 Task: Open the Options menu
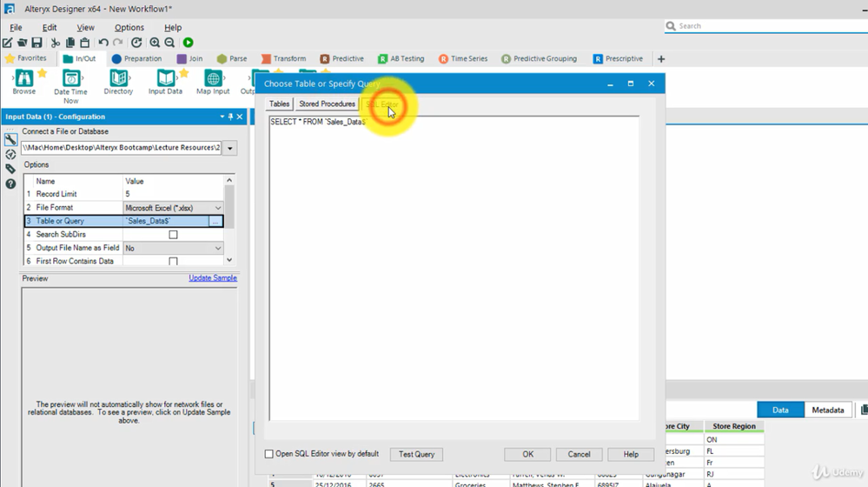(129, 27)
